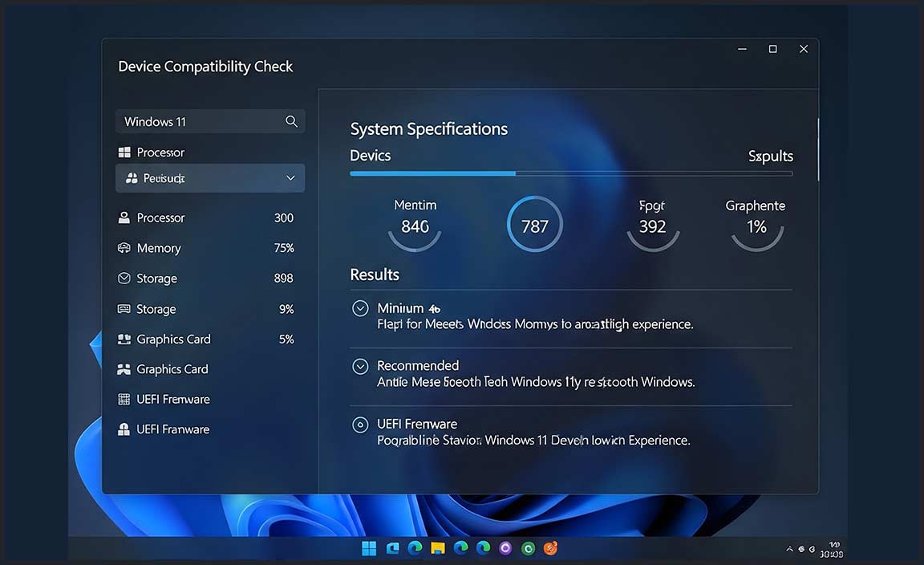Click the Fpgt 392 gauge

[652, 225]
